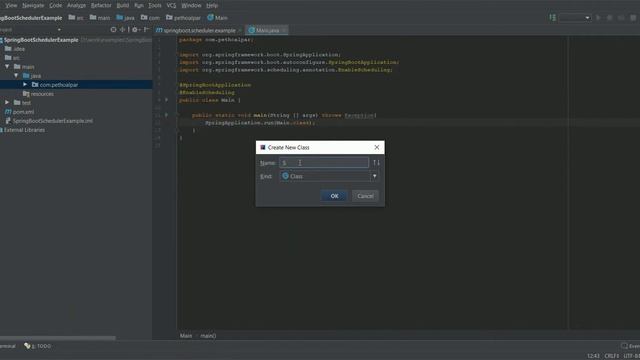Click the make project build icon
Screen dimensions: 640x360
(x=552, y=18)
